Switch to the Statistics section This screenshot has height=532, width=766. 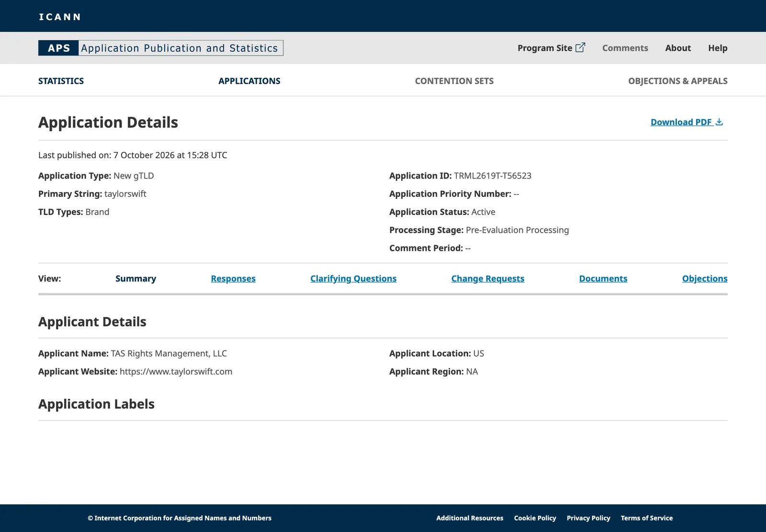pyautogui.click(x=61, y=81)
